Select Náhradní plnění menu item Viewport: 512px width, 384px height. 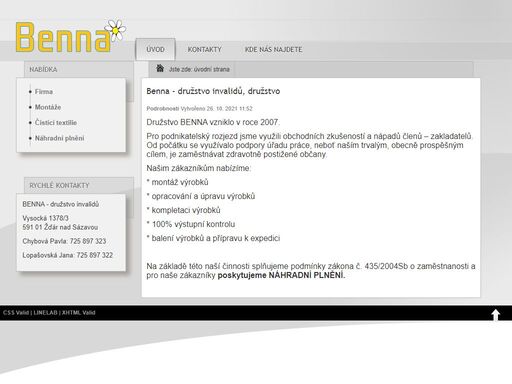[59, 138]
